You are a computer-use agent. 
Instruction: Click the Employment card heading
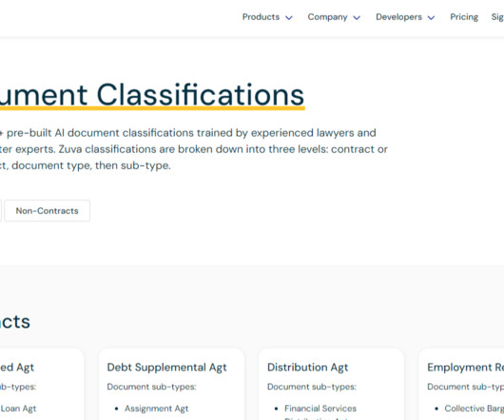click(465, 367)
